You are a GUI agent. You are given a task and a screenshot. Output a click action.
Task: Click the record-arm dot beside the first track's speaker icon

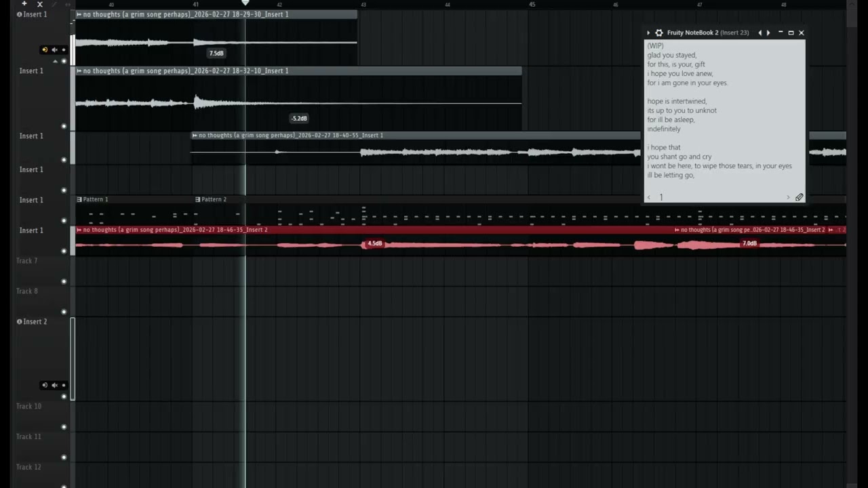pyautogui.click(x=64, y=49)
